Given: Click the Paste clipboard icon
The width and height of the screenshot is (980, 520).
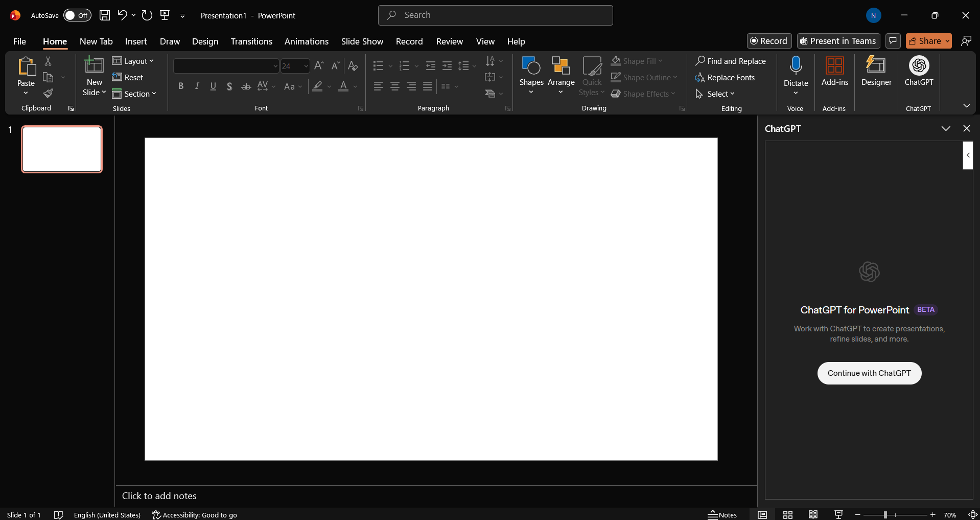Looking at the screenshot, I should tap(26, 67).
